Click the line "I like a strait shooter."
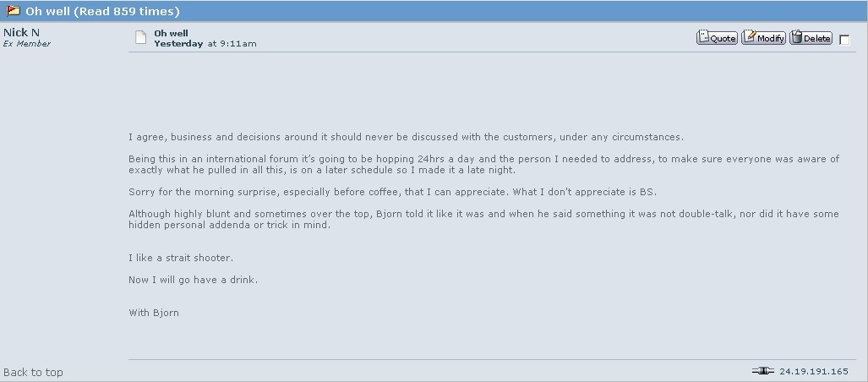The image size is (868, 382). pos(181,258)
